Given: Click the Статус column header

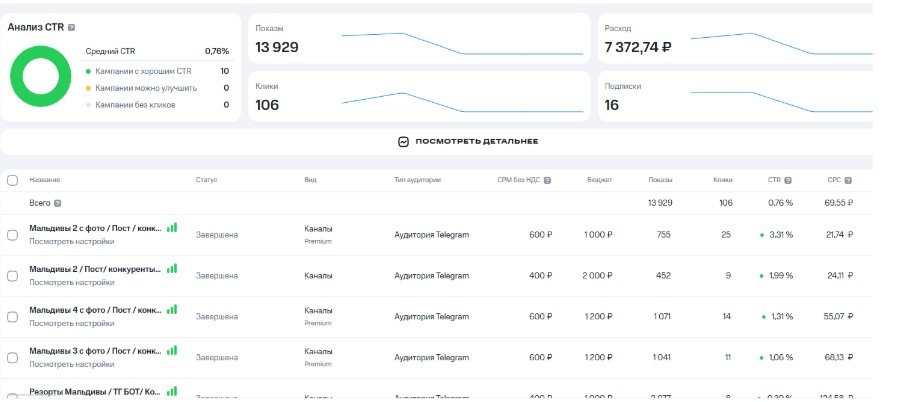Looking at the screenshot, I should click(x=206, y=180).
